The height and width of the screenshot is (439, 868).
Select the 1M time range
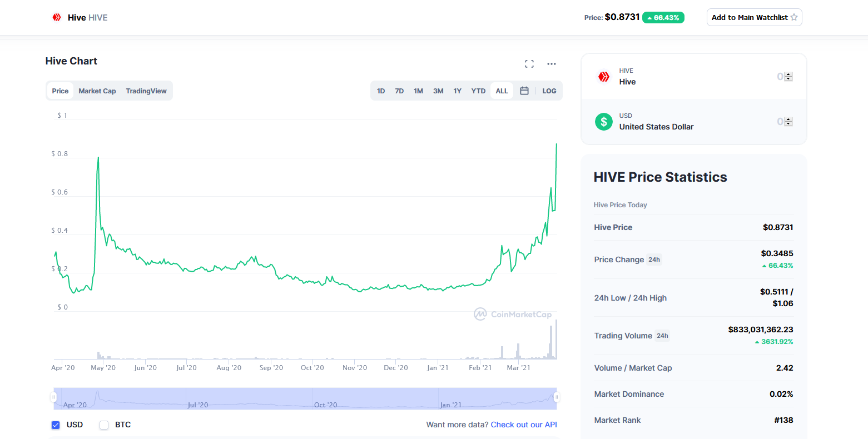click(418, 91)
